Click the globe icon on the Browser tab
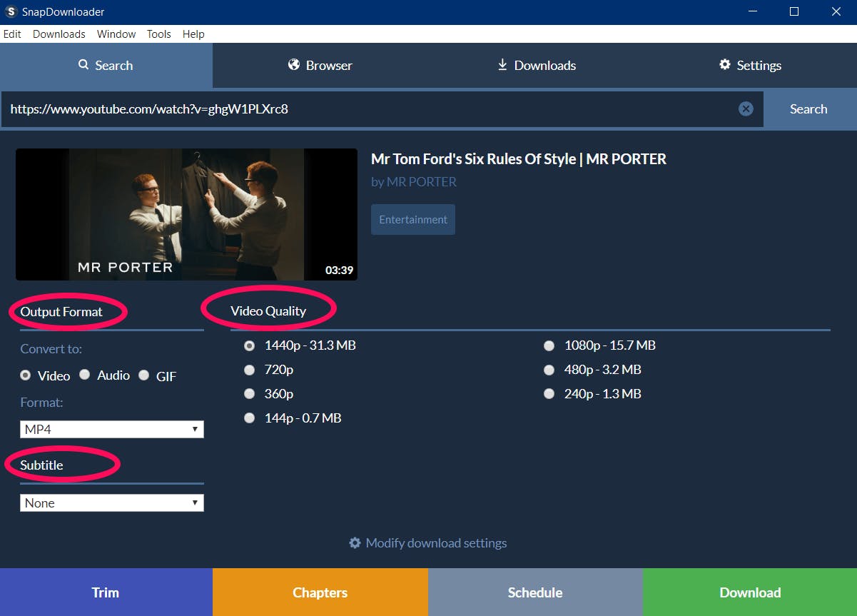 [x=293, y=65]
